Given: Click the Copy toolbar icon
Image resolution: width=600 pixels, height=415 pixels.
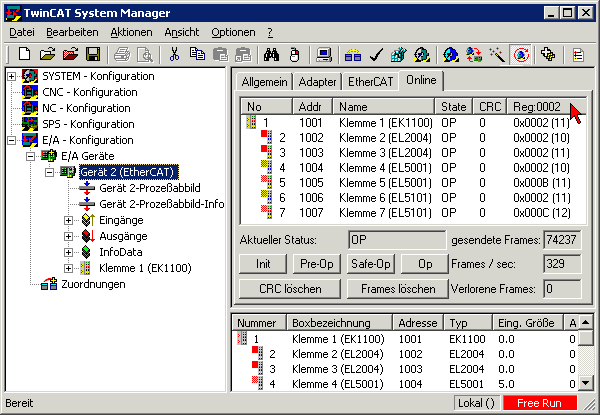Looking at the screenshot, I should (x=196, y=54).
